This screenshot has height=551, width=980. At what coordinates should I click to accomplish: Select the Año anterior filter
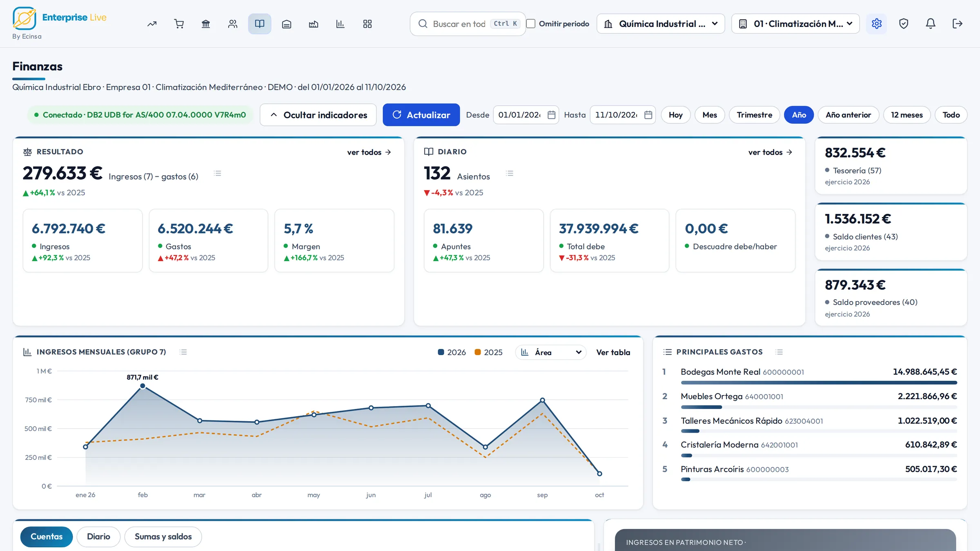(x=848, y=115)
